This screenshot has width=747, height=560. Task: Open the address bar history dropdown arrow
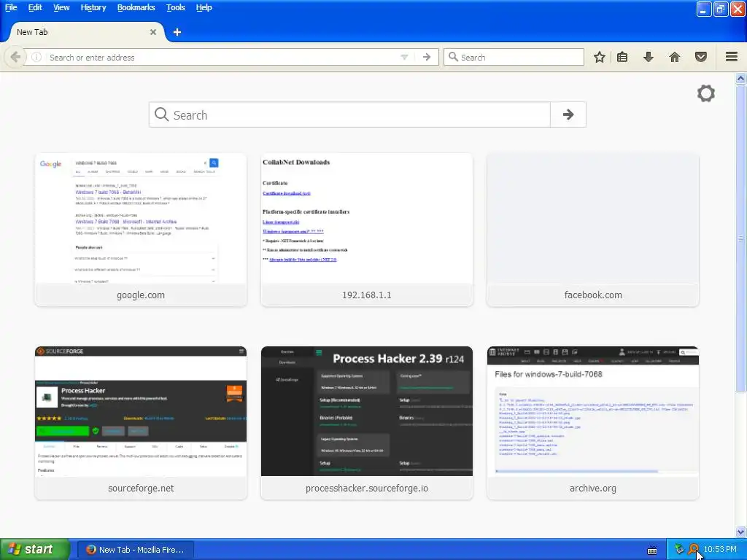pyautogui.click(x=404, y=57)
